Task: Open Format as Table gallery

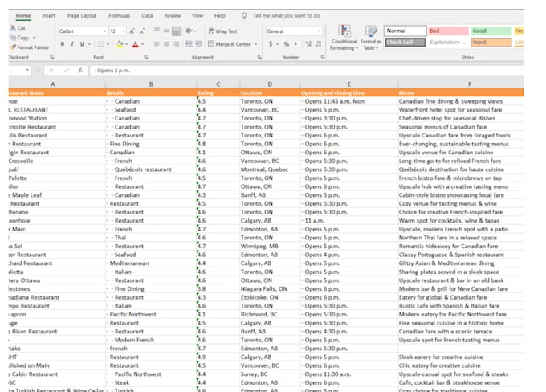Action: (371, 38)
